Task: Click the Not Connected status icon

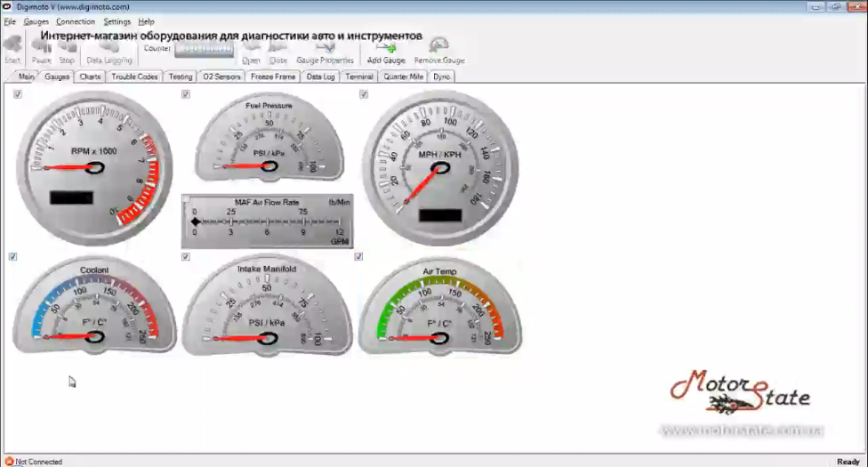Action: point(10,461)
